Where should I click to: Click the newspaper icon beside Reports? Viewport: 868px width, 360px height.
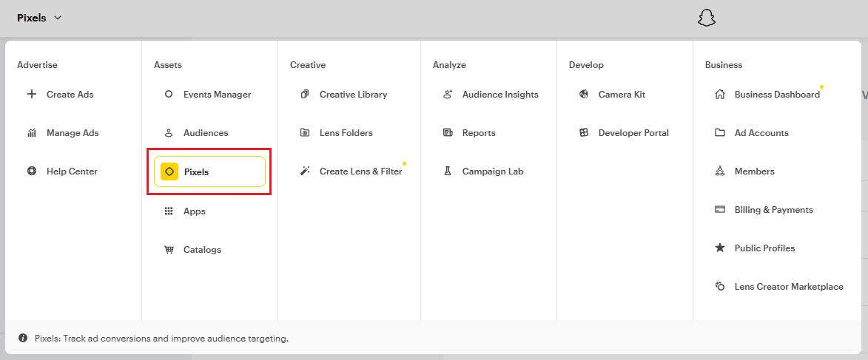tap(448, 133)
